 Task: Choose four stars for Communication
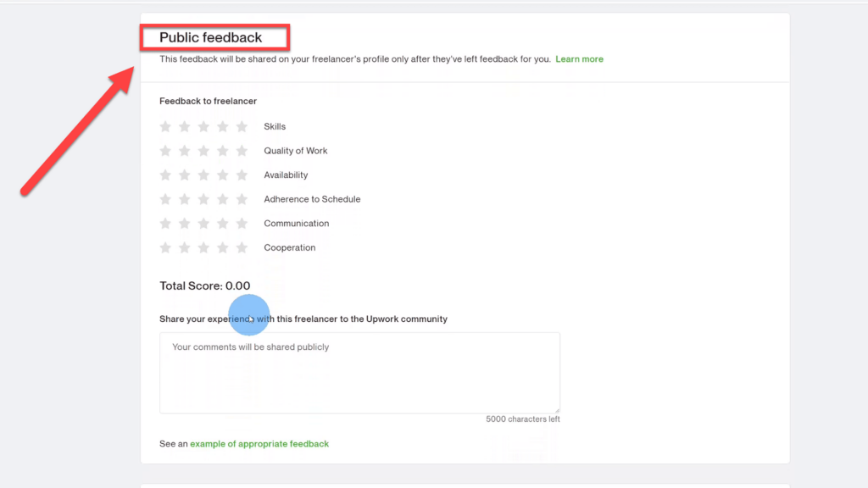click(x=223, y=224)
